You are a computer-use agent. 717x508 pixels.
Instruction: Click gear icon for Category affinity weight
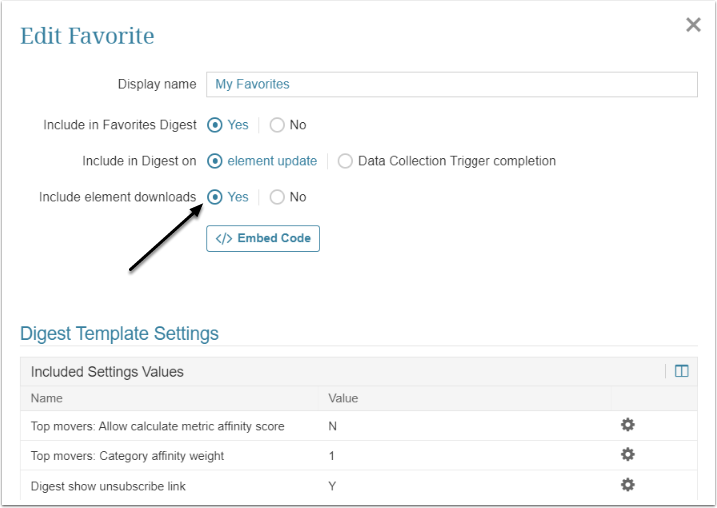point(628,455)
